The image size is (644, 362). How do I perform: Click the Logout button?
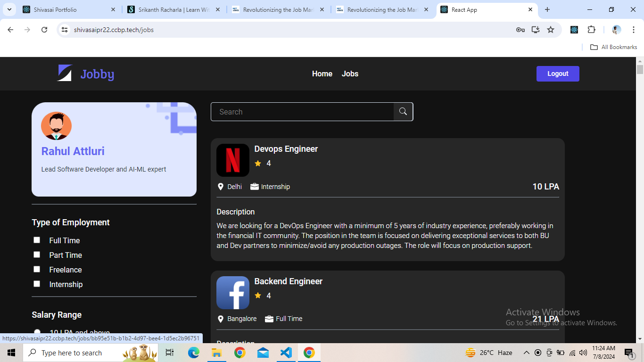(x=558, y=74)
